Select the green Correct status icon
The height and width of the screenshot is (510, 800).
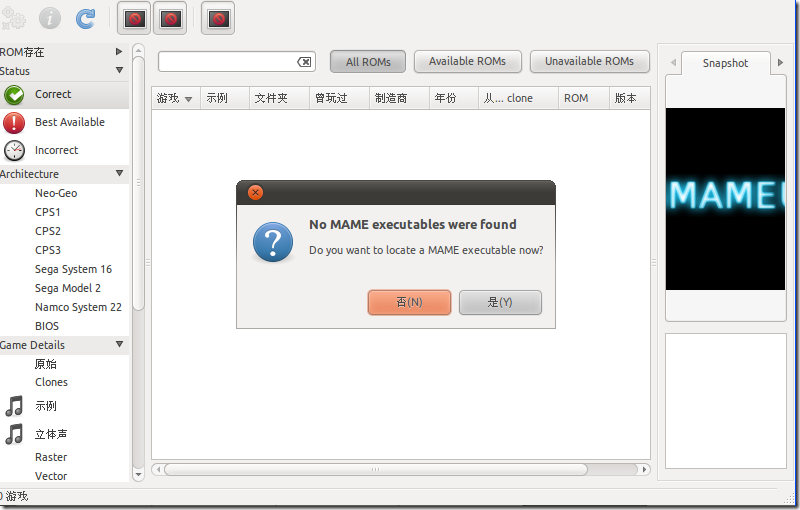click(14, 95)
